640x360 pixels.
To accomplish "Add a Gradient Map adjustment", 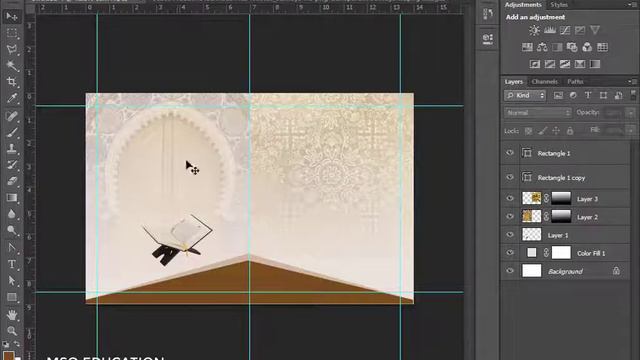I will point(595,64).
